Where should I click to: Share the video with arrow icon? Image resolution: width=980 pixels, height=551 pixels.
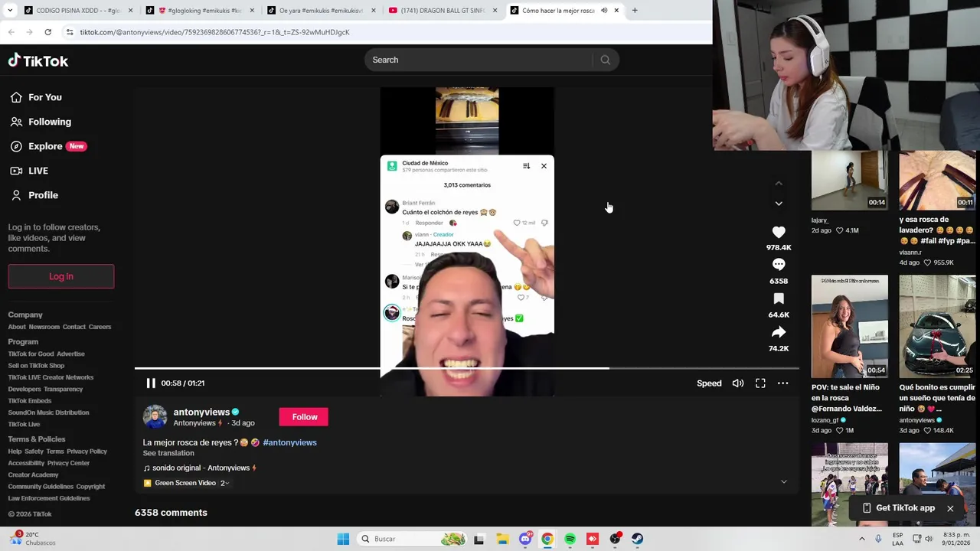point(779,332)
